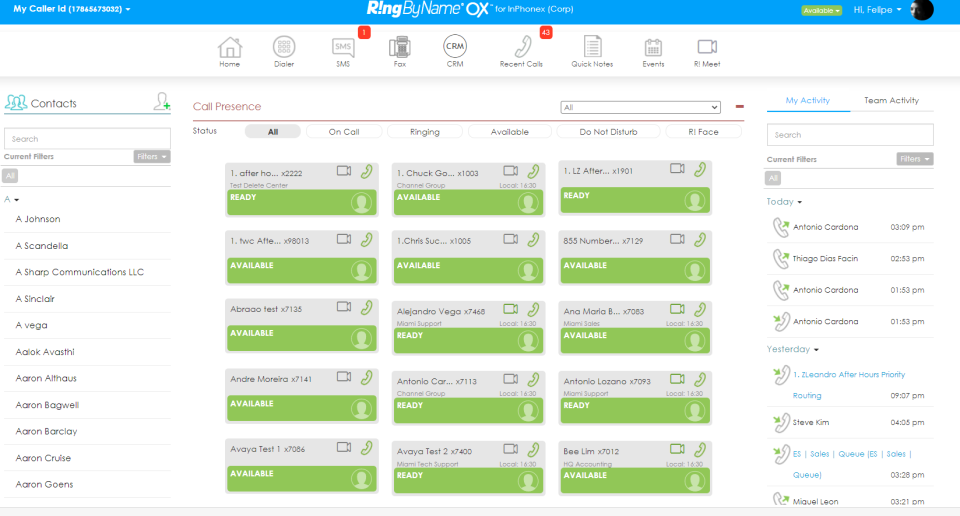Remove All filter tag in Contacts
The height and width of the screenshot is (516, 960).
10,176
